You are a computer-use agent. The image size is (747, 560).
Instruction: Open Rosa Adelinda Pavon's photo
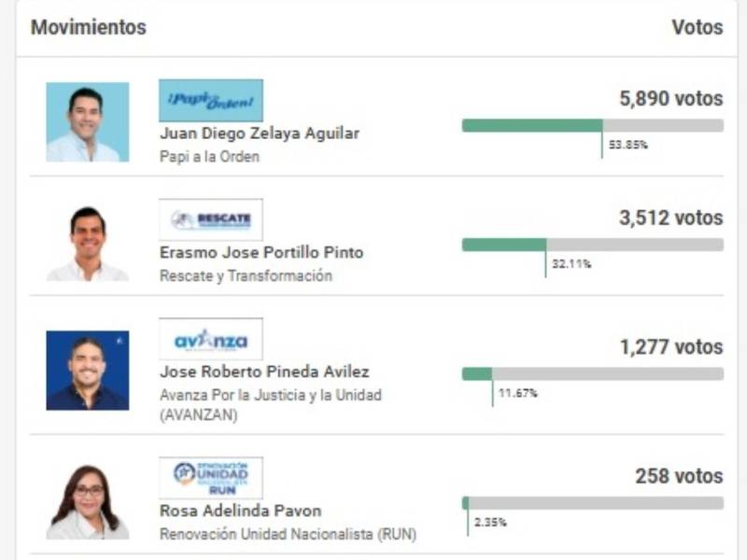[88, 501]
